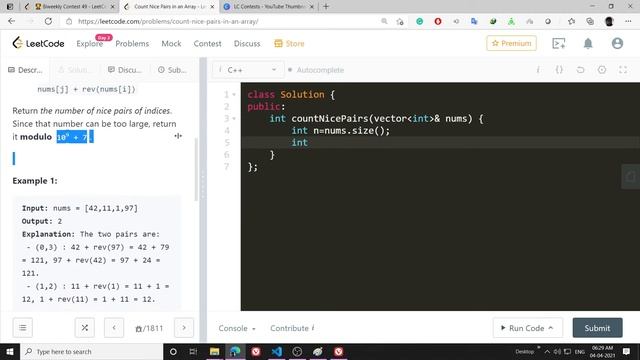Open the Contest page
Image resolution: width=640 pixels, height=360 pixels.
click(x=207, y=44)
